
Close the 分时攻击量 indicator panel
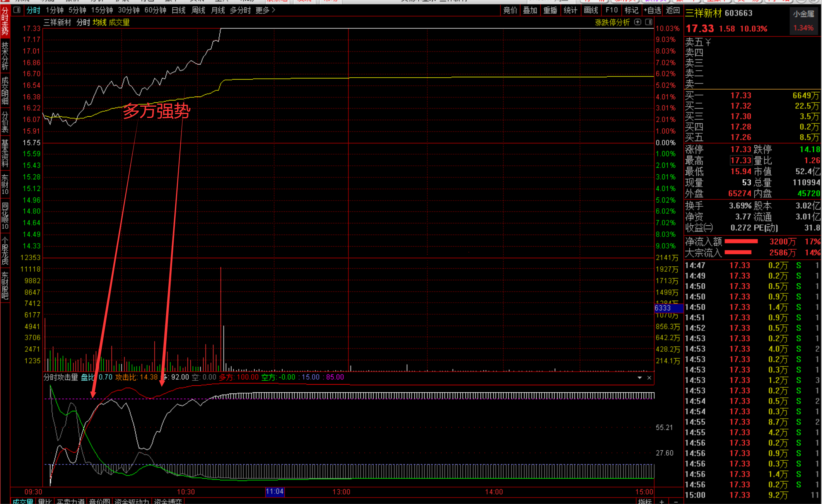pos(649,378)
